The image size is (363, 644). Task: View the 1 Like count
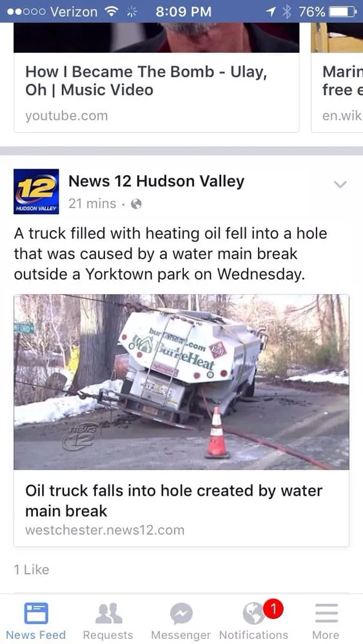[x=32, y=570]
